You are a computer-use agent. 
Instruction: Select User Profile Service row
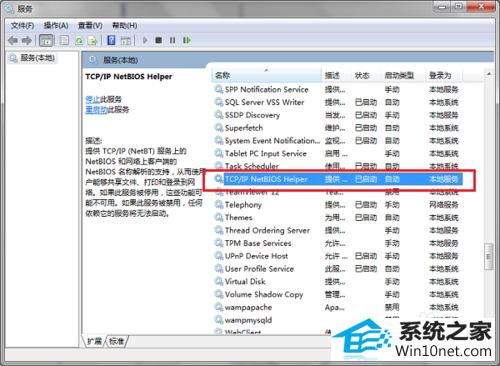click(x=337, y=269)
